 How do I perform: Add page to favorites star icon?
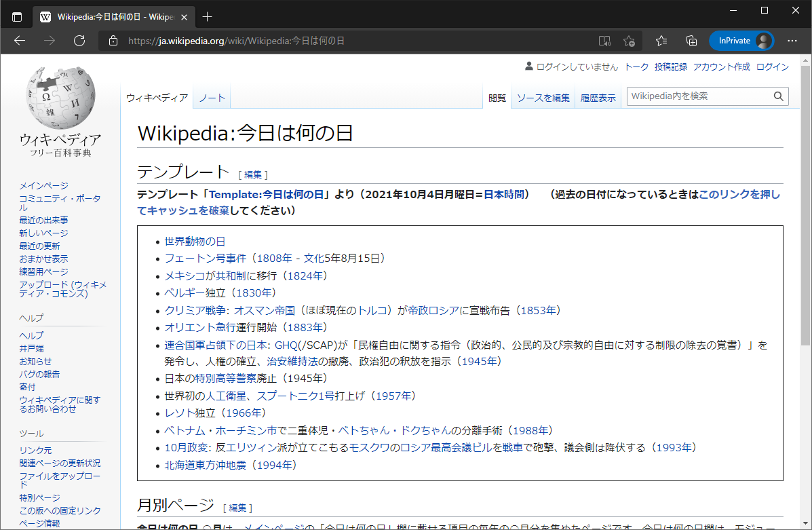630,41
